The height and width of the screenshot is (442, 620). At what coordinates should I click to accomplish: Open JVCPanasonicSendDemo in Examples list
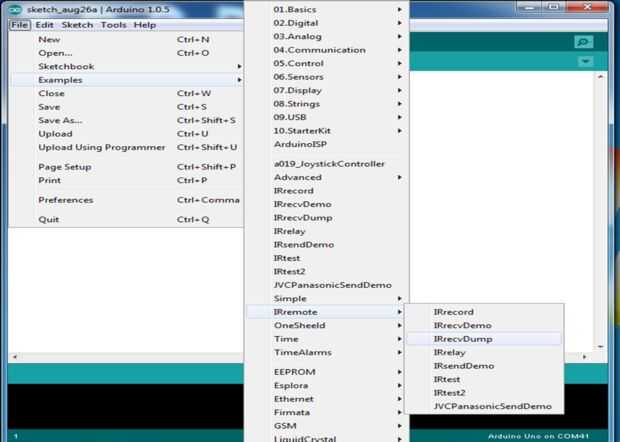[x=327, y=285]
